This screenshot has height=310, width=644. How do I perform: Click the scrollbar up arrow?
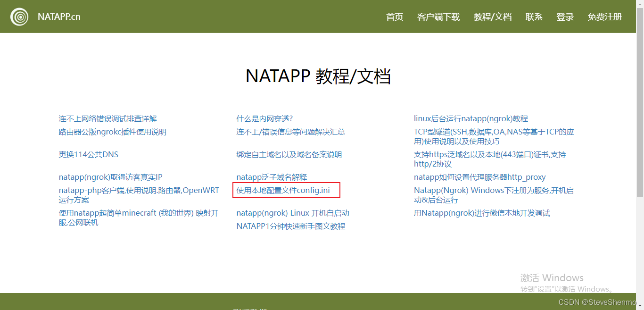[x=640, y=4]
